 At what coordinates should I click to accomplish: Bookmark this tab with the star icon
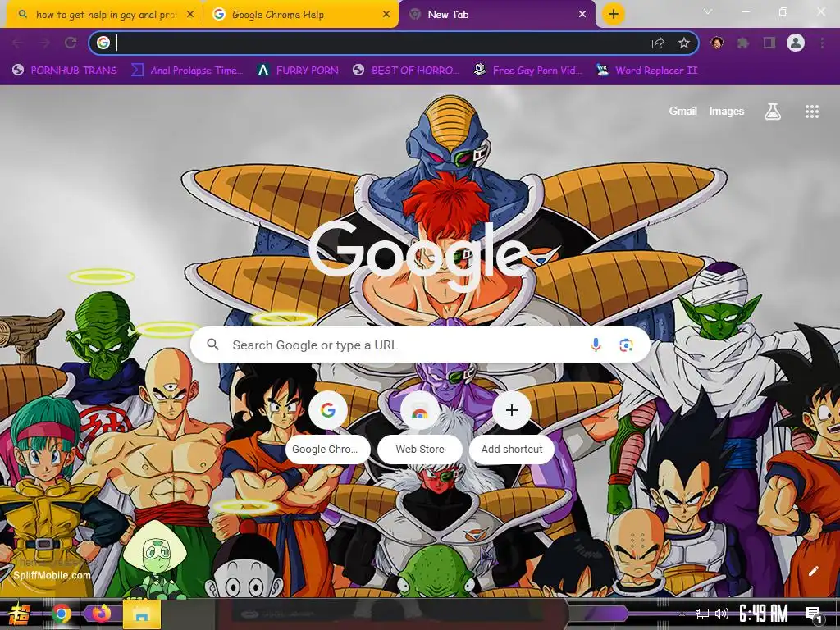pyautogui.click(x=683, y=43)
